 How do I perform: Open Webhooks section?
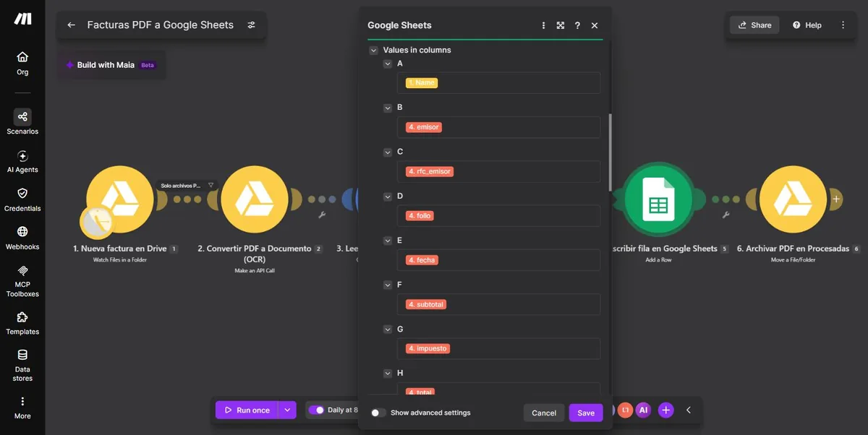[22, 238]
